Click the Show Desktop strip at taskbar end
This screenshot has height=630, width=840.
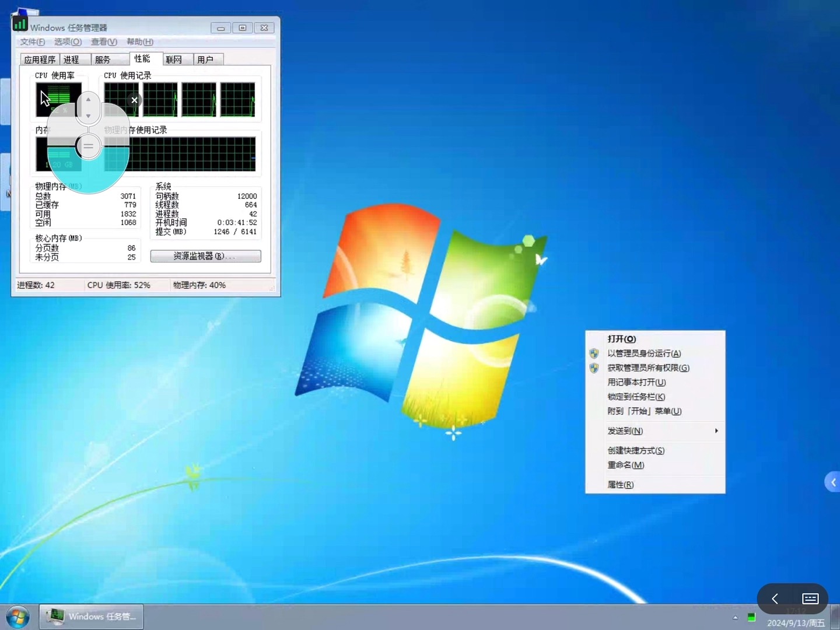coord(835,617)
